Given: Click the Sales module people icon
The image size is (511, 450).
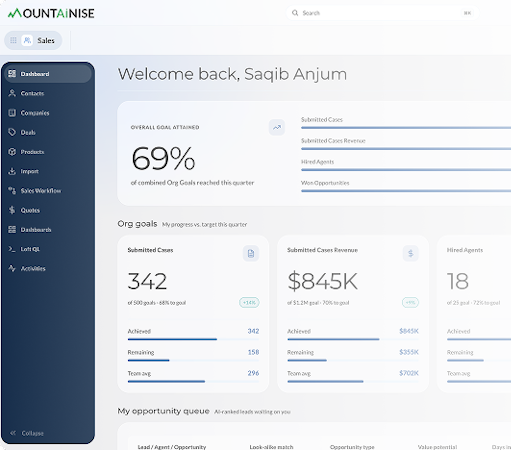Looking at the screenshot, I should [27, 40].
